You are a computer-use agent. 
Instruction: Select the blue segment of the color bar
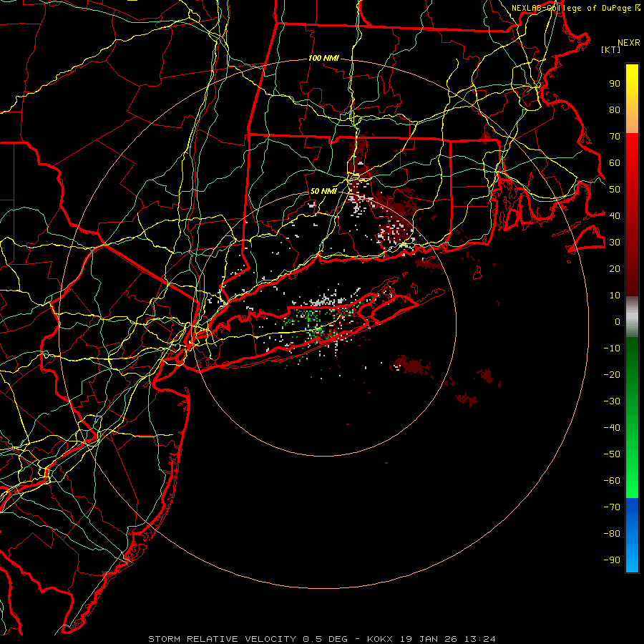(632, 535)
